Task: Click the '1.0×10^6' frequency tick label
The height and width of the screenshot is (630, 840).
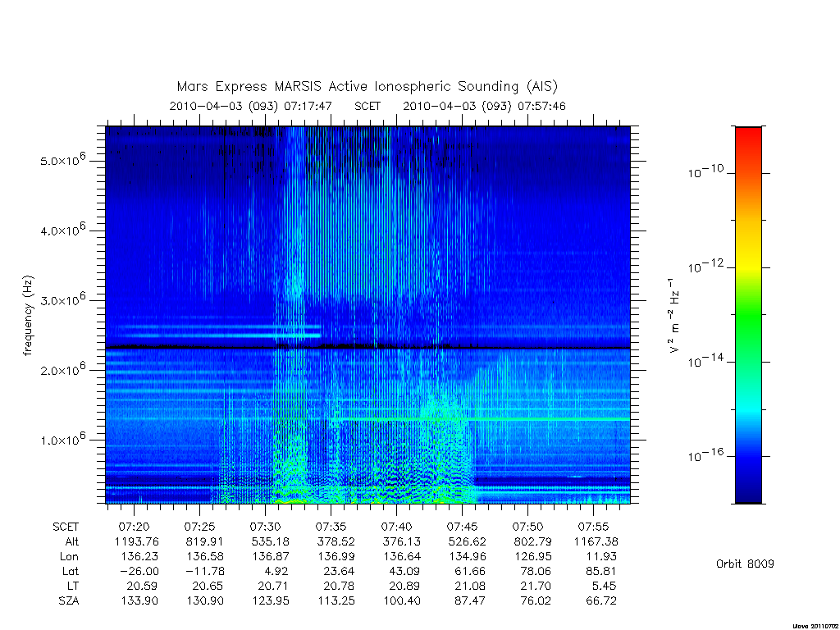Action: point(62,440)
